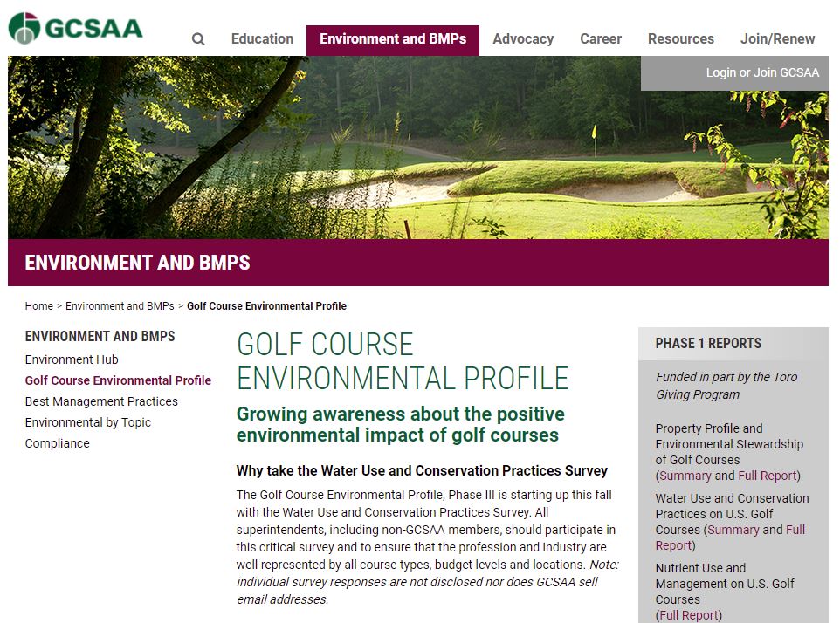This screenshot has height=623, width=840.
Task: Open Best Management Practices sidebar link
Action: click(101, 401)
